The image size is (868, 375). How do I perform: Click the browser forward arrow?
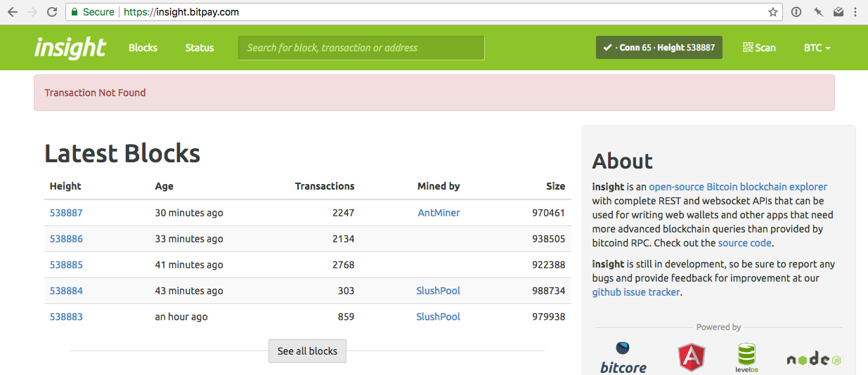[x=32, y=12]
